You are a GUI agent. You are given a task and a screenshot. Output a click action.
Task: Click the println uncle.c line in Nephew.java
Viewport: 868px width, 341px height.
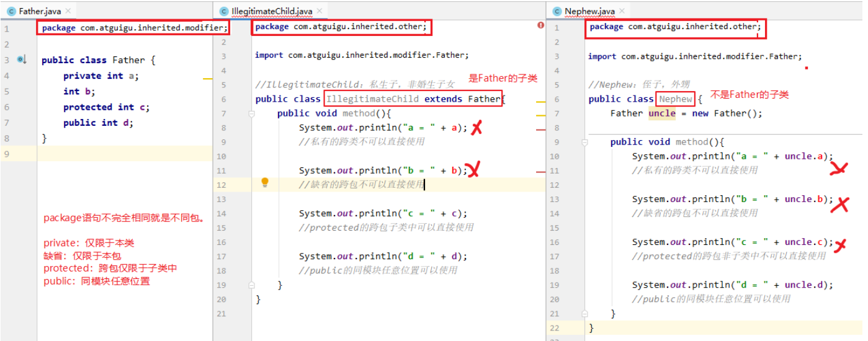pyautogui.click(x=733, y=242)
